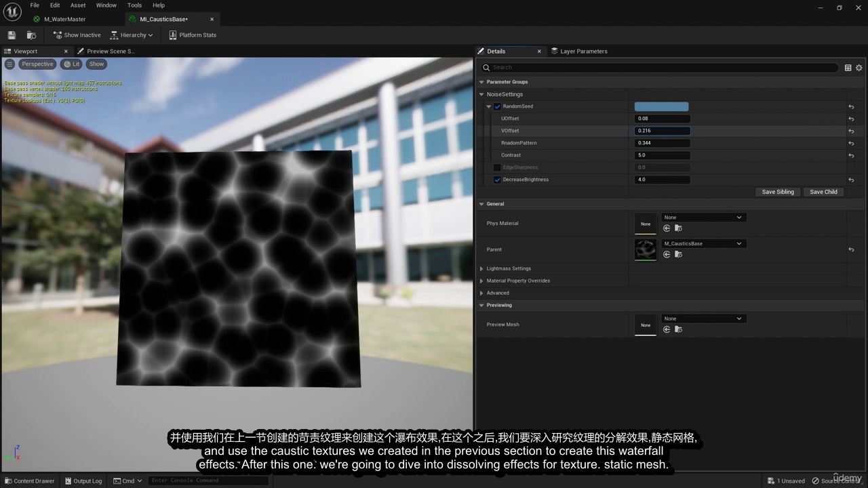Use selected asset icon for Parent

[x=667, y=254]
